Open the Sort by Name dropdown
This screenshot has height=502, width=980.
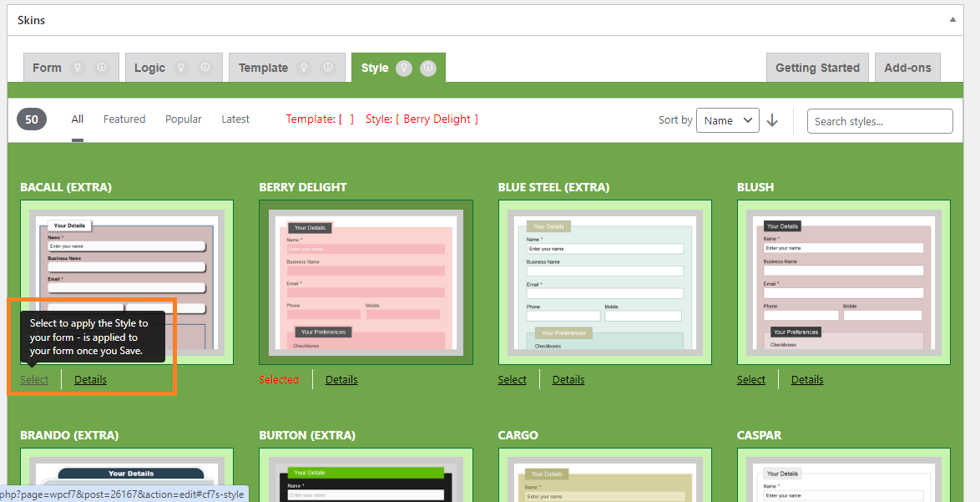click(x=727, y=120)
